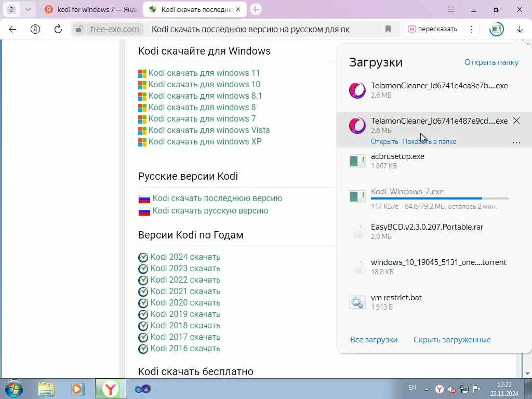This screenshot has height=399, width=532.
Task: Click EasyBCD.v2.3.0.207.Portable.rar download
Action: [434, 231]
